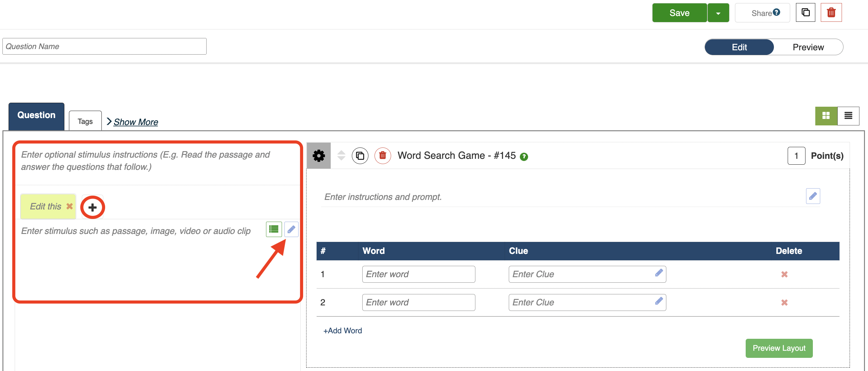Image resolution: width=868 pixels, height=371 pixels.
Task: Click the Preview Layout button
Action: [779, 348]
